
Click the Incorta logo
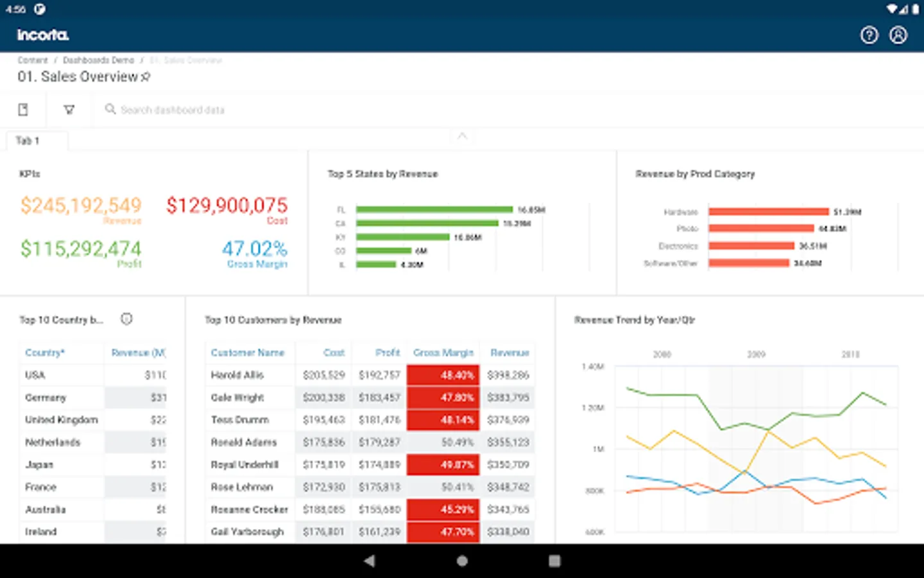click(43, 35)
